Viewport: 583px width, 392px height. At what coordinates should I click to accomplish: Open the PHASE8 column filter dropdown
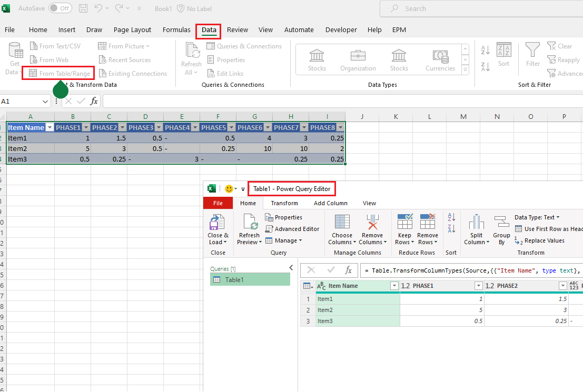click(x=340, y=127)
